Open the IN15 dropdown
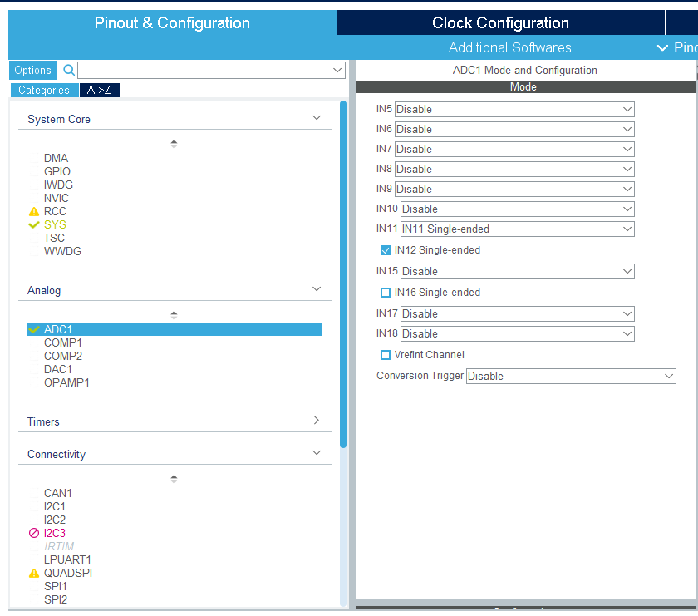This screenshot has height=616, width=698. (x=517, y=272)
